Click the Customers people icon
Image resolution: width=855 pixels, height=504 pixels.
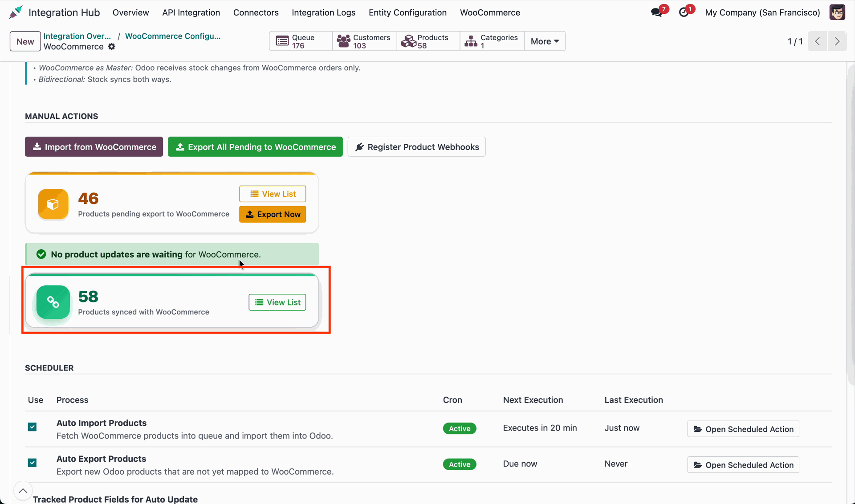click(344, 41)
